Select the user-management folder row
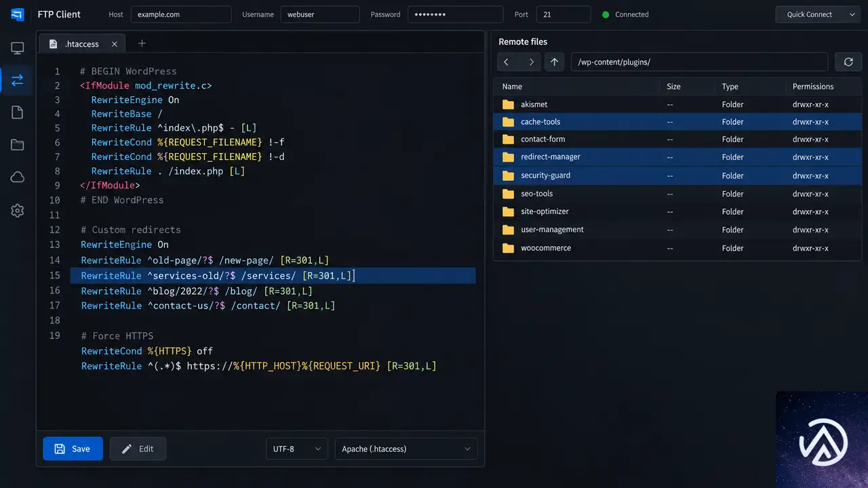868x488 pixels. pyautogui.click(x=677, y=230)
